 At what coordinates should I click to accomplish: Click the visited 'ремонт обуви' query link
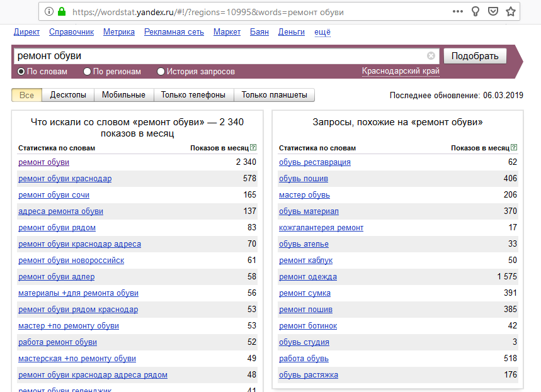click(x=44, y=162)
